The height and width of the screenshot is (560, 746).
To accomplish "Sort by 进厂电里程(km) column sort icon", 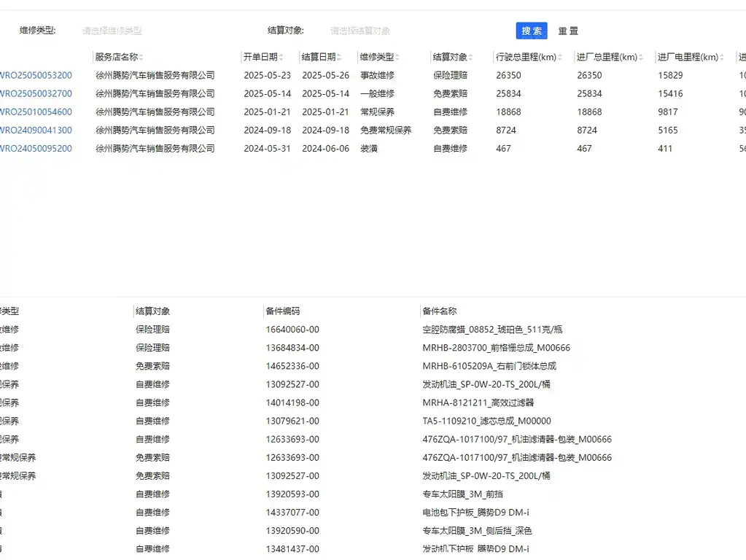I will click(x=722, y=57).
